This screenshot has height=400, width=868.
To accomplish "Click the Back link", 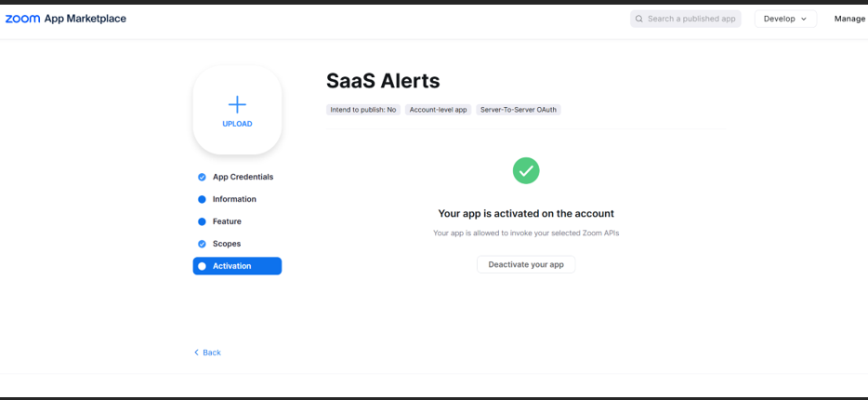I will [x=208, y=353].
